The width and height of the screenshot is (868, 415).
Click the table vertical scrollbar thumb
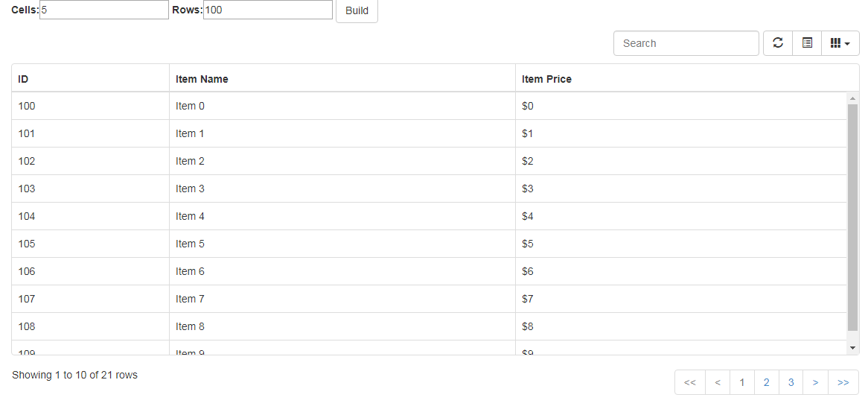852,218
